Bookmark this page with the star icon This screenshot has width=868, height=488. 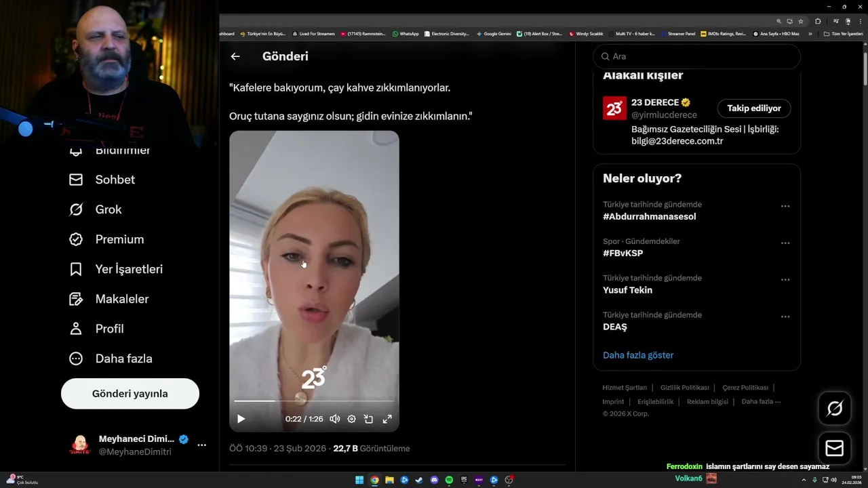800,21
